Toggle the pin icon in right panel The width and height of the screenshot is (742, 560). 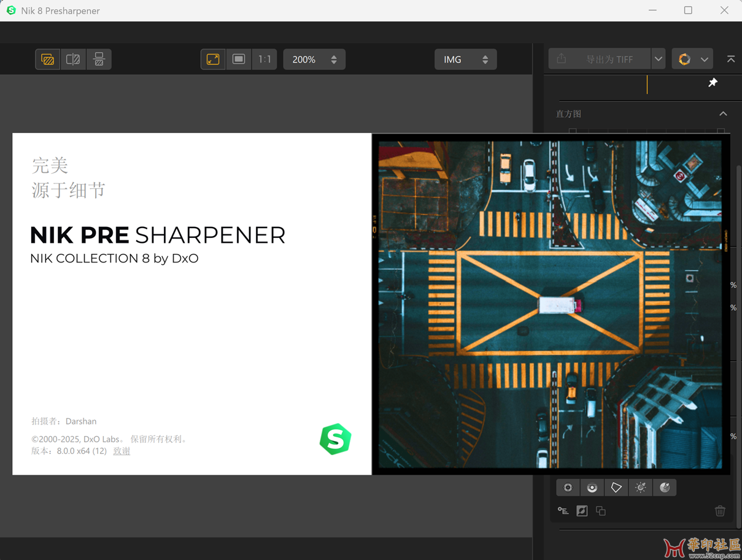pyautogui.click(x=713, y=83)
